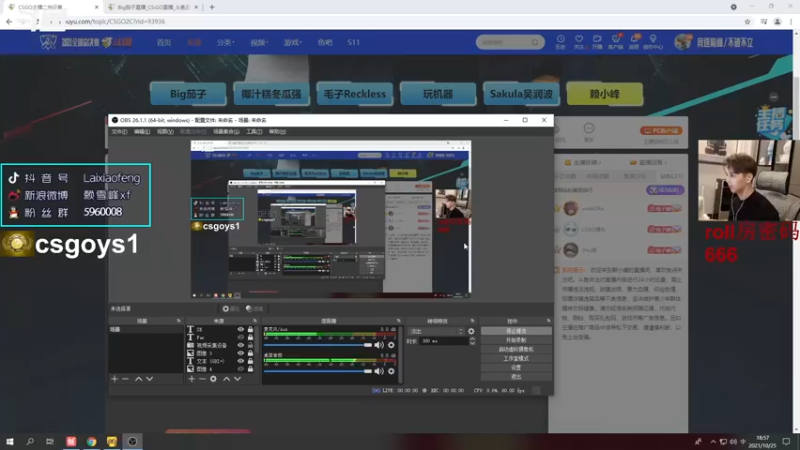800x450 pixels.
Task: Switch to OBS Studio taskbar icon
Action: coord(132,441)
